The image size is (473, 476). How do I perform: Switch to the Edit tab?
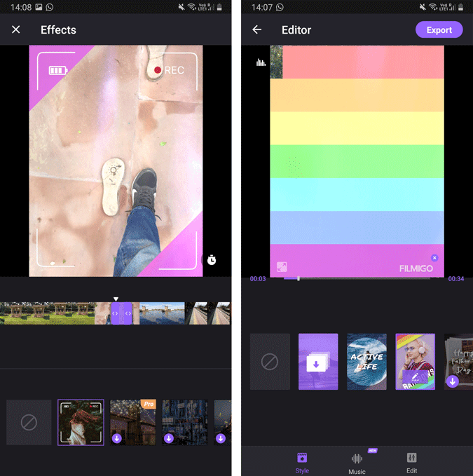[x=412, y=463]
